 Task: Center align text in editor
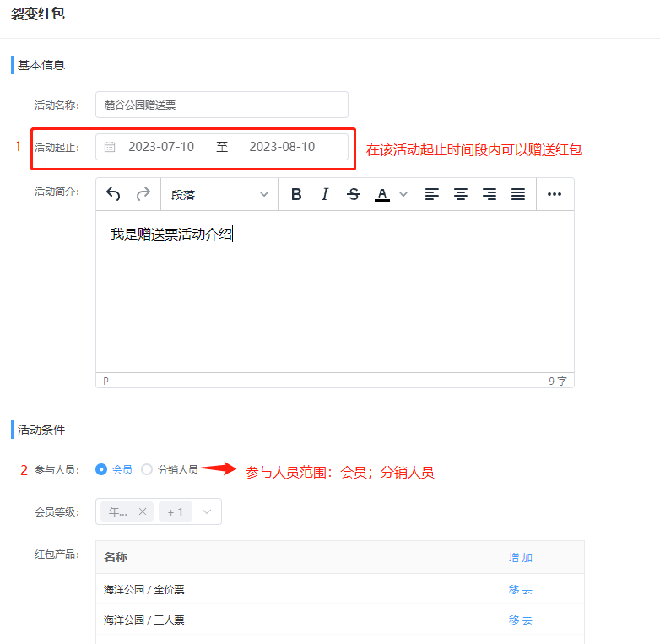pos(461,194)
